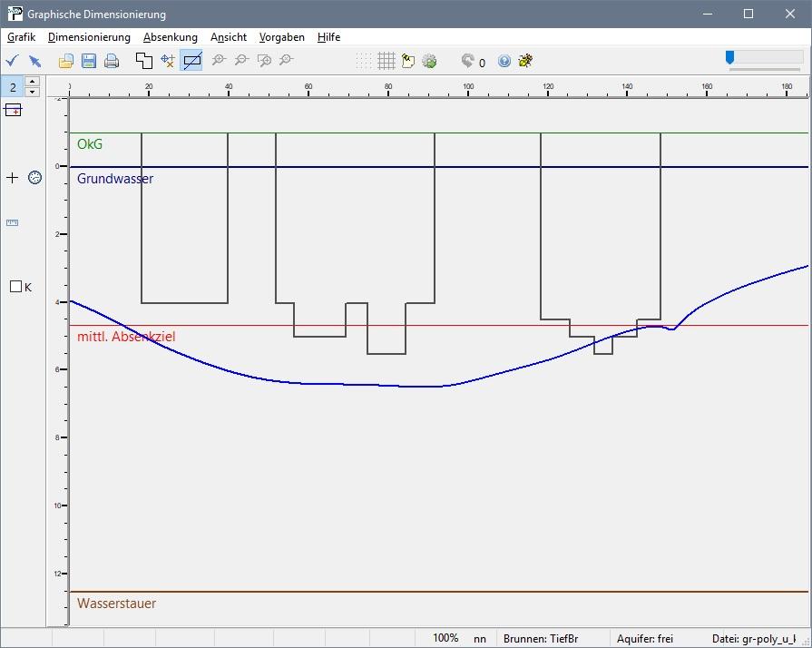This screenshot has width=812, height=648.
Task: Select the arrow pointer tool
Action: pos(34,61)
